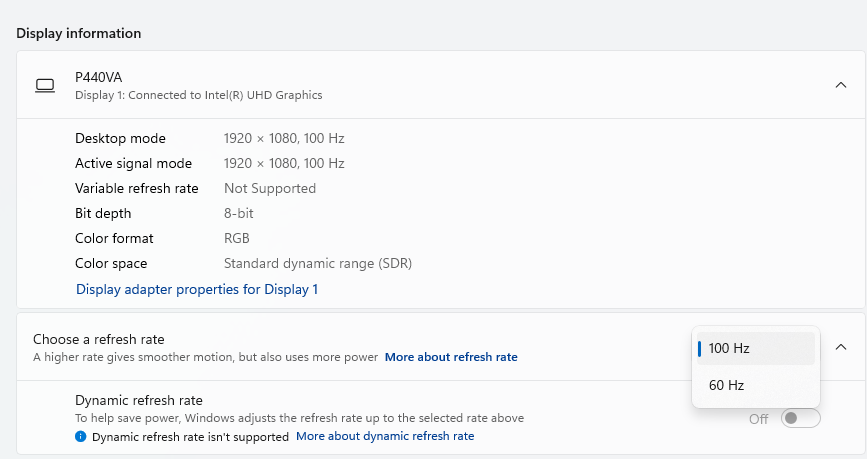Click the Active signal mode label
This screenshot has width=867, height=459.
(x=133, y=163)
